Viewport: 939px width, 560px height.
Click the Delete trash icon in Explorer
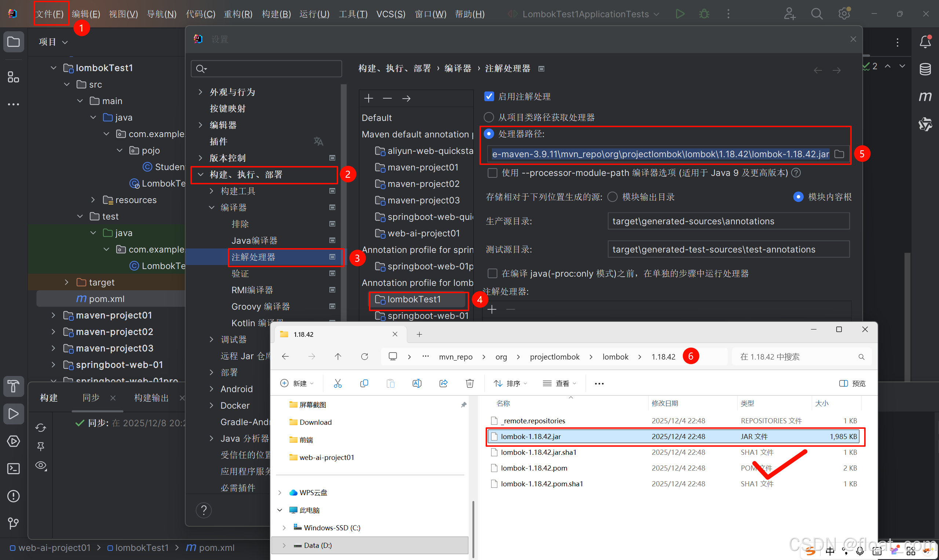[469, 383]
